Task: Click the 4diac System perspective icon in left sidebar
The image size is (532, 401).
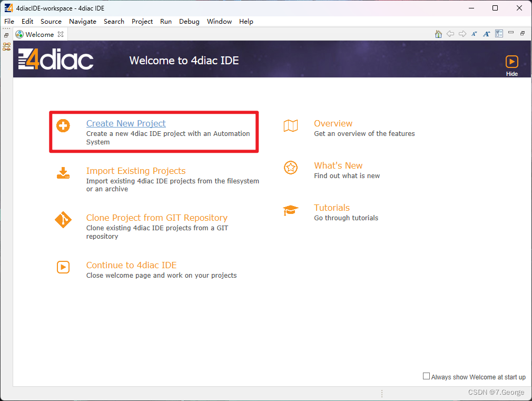Action: point(6,46)
